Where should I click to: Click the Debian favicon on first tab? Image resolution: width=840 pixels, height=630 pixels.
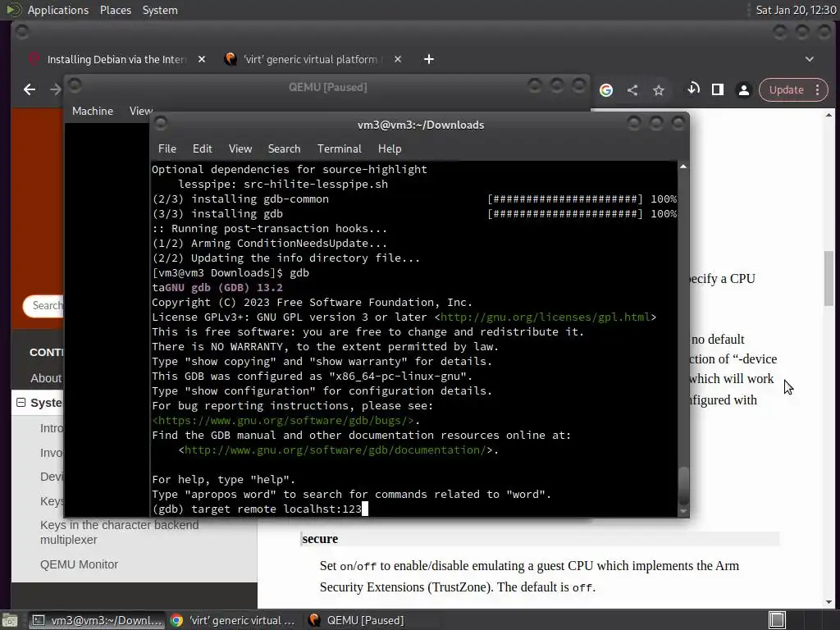(x=34, y=59)
